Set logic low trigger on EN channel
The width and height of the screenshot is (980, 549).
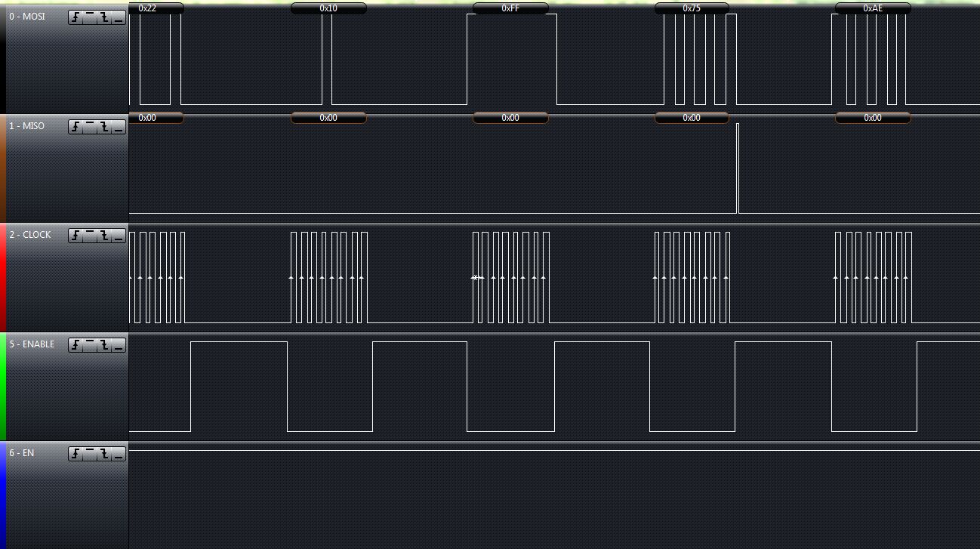(x=119, y=454)
